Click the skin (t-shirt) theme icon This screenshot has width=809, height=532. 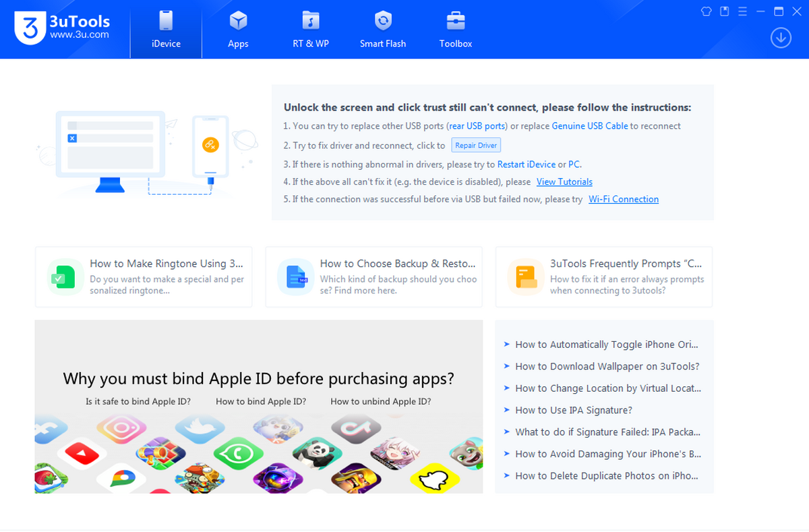[x=707, y=11]
